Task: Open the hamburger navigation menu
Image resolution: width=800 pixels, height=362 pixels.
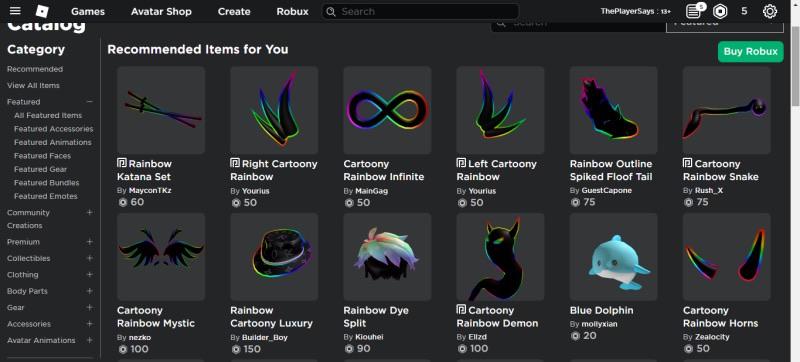Action: pyautogui.click(x=15, y=11)
